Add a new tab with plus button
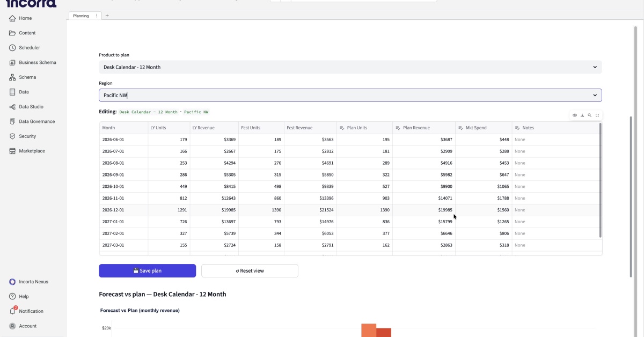The width and height of the screenshot is (644, 337). pyautogui.click(x=107, y=16)
